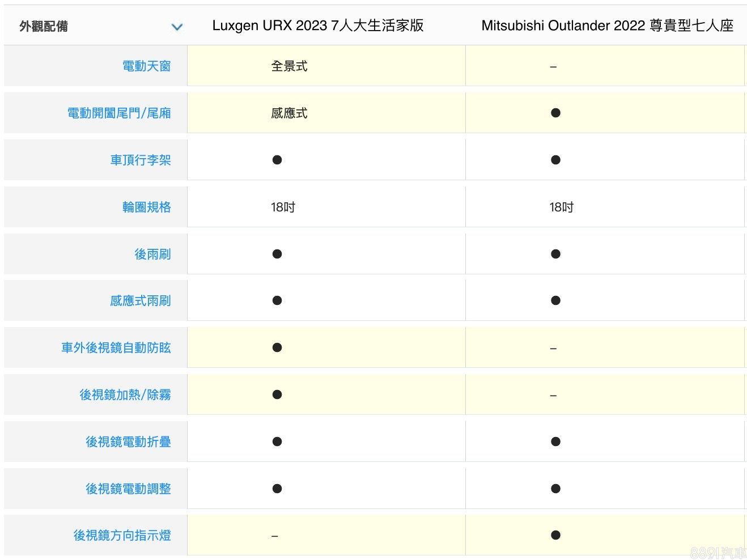This screenshot has width=747, height=560.
Task: Open the 後視鏡電動折疊 link
Action: (128, 442)
